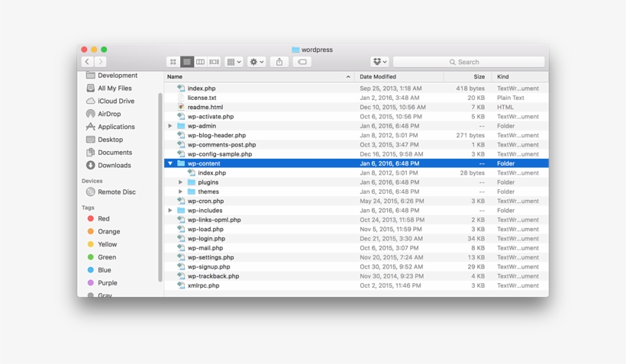626x364 pixels.
Task: Select wp-links-opml.php file
Action: pos(214,220)
